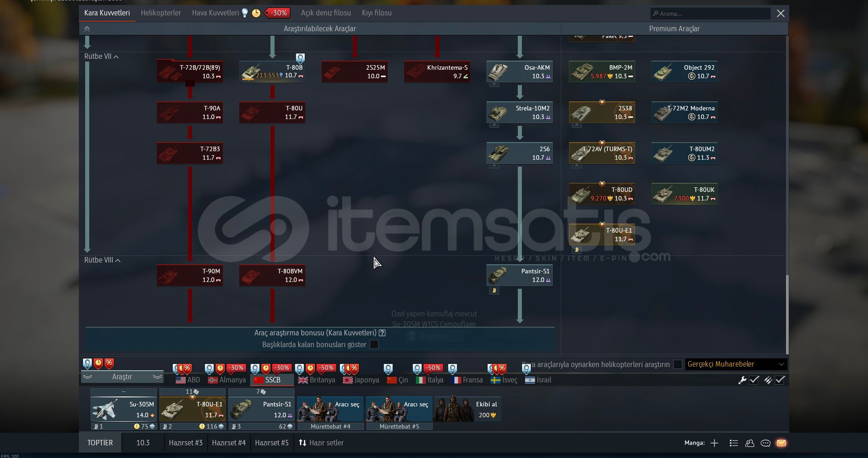Select the T-80B vehicle card

(x=272, y=72)
